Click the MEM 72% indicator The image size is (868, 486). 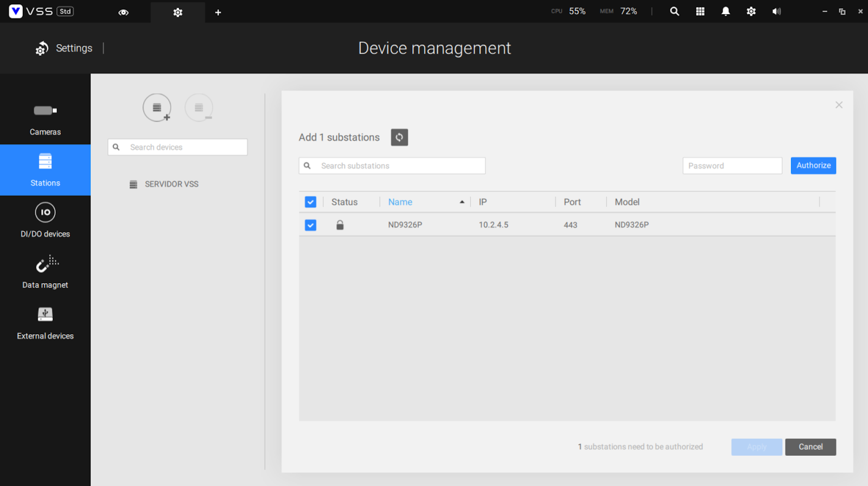tap(618, 11)
